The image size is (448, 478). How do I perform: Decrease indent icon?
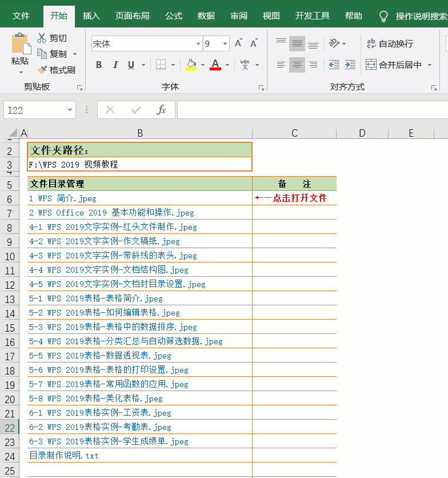(334, 65)
